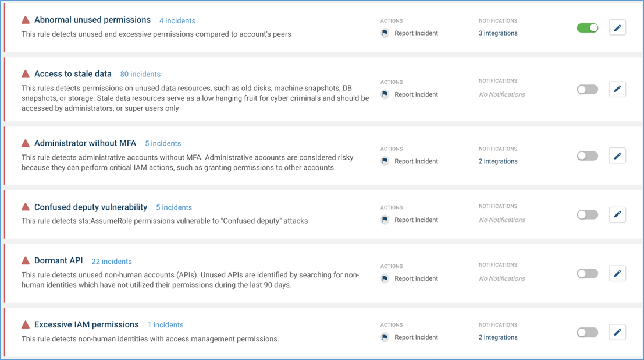The height and width of the screenshot is (360, 644).
Task: Disable the Abnormal unused permissions rule toggle
Action: point(588,27)
